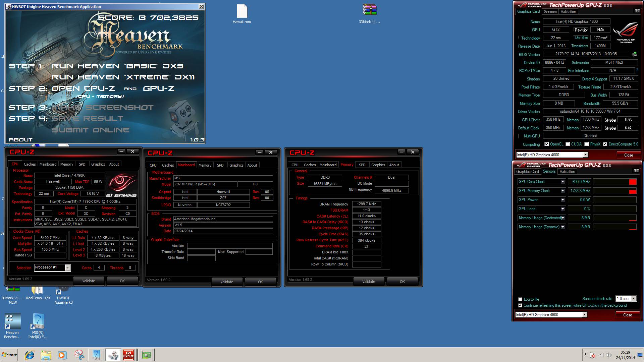Expand Memory Usage (Dedicated) sensor dropdown
644x362 pixels.
(563, 218)
